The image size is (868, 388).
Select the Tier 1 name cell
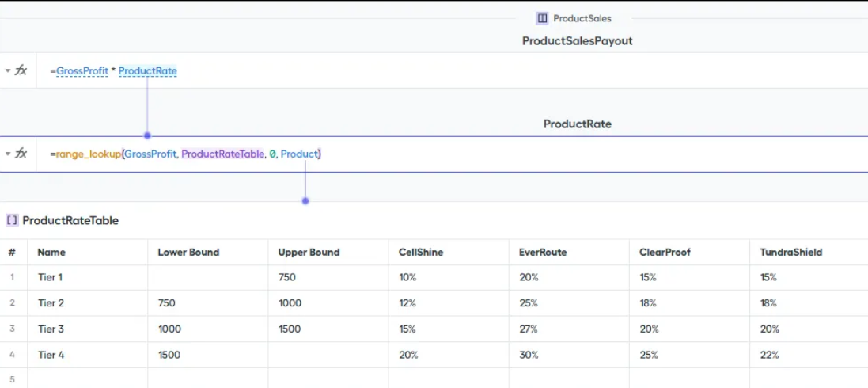coord(88,277)
